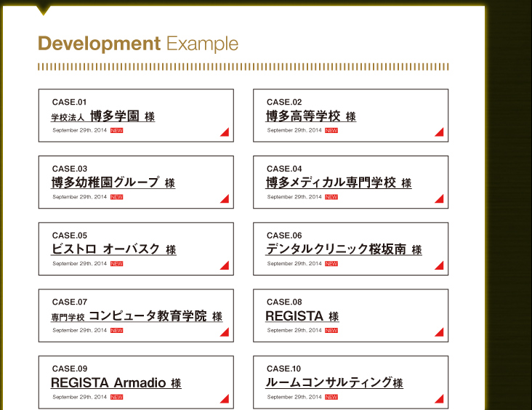Click September 29th date in CASE.07 card
Screen dimensions: 532x410
(80, 330)
